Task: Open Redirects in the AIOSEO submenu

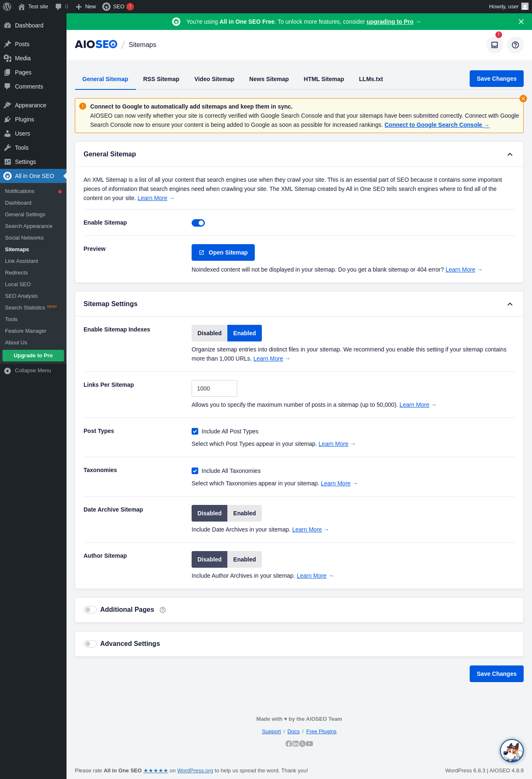Action: tap(16, 273)
